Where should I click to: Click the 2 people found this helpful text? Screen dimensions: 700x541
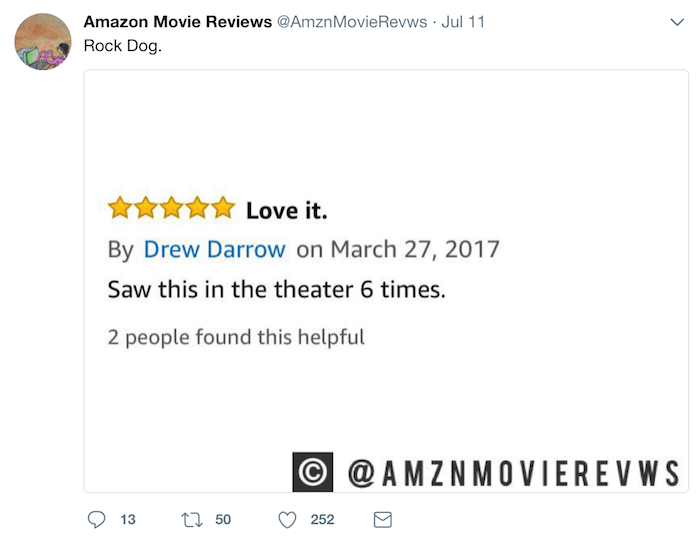(x=236, y=337)
